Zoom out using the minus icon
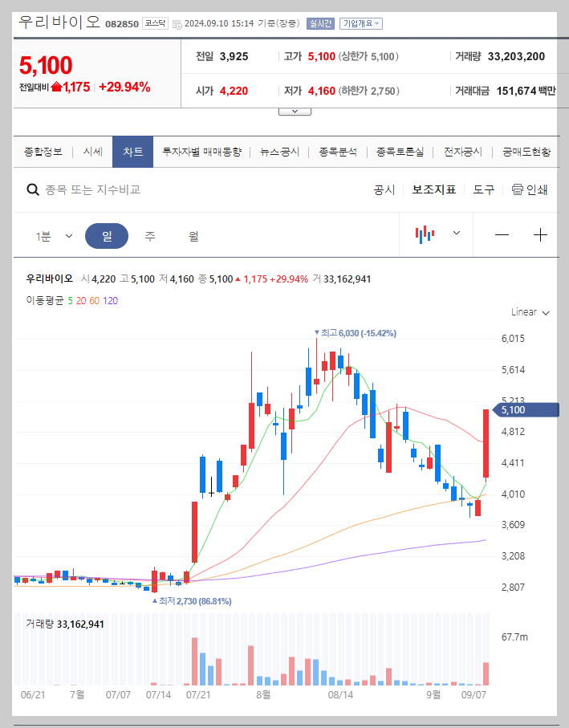Screen dimensions: 569x728 click(502, 234)
